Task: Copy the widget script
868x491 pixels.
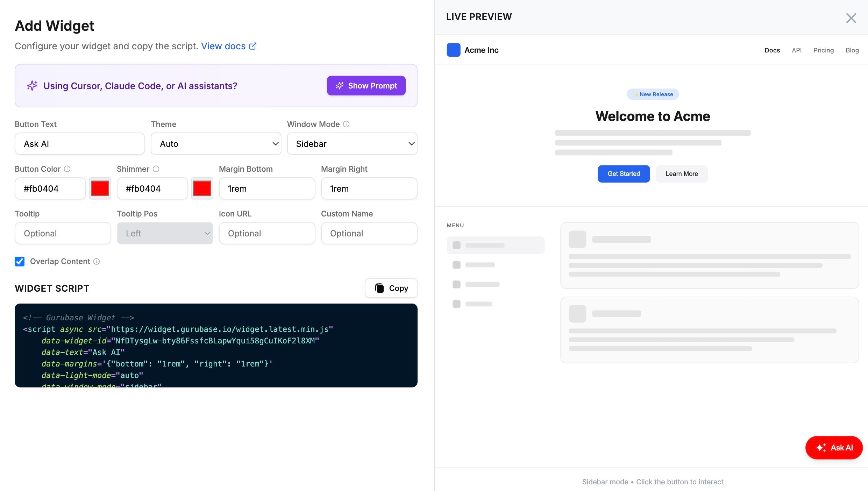Action: click(x=391, y=288)
